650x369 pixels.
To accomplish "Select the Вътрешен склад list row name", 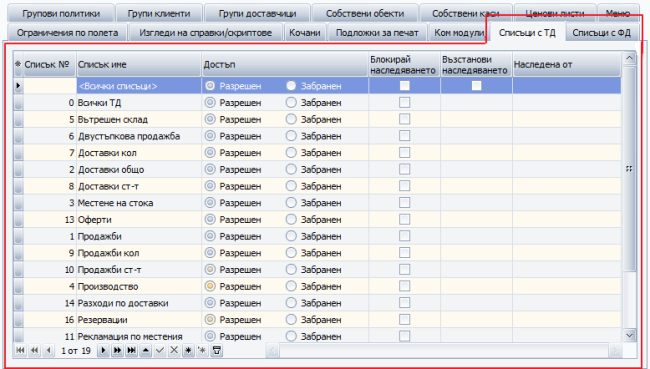I will [139, 119].
